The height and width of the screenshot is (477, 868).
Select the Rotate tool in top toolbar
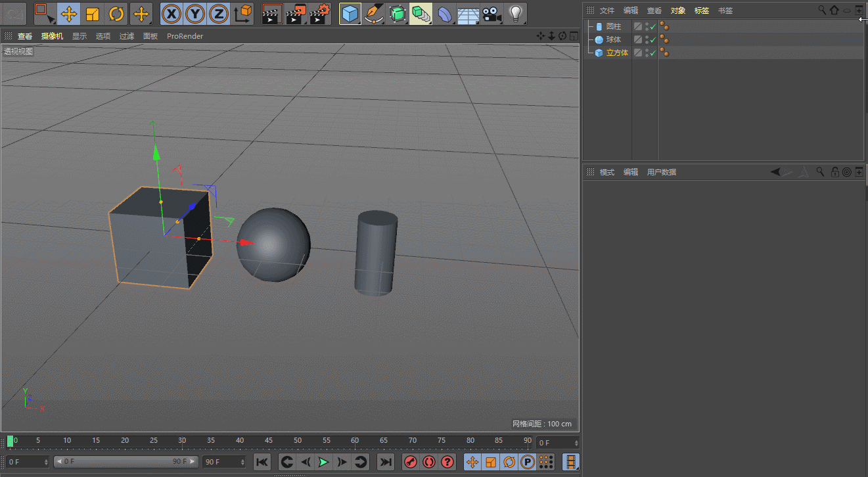[116, 13]
